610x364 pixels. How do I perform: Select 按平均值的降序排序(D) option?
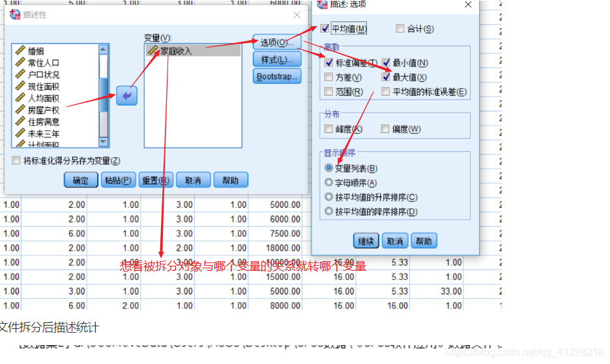click(328, 211)
